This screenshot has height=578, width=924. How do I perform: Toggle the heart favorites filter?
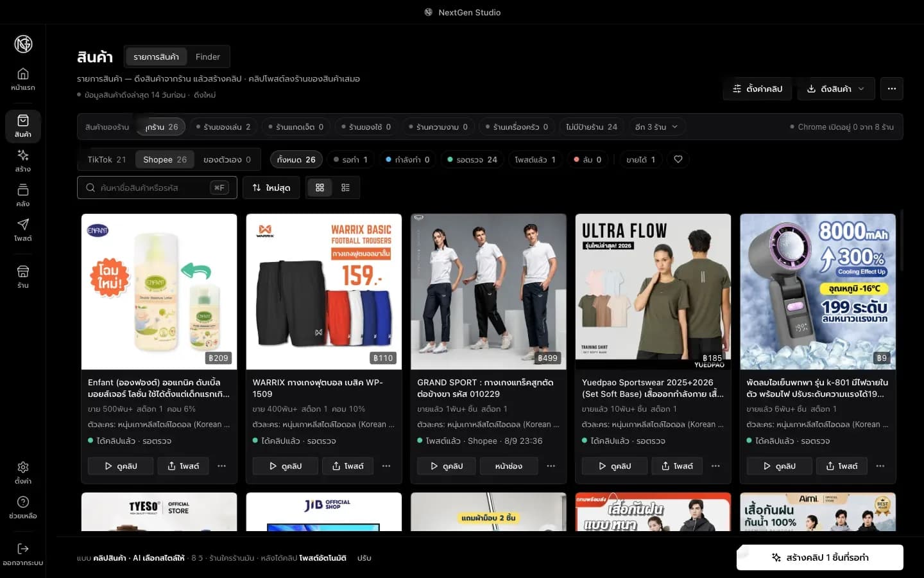(678, 159)
